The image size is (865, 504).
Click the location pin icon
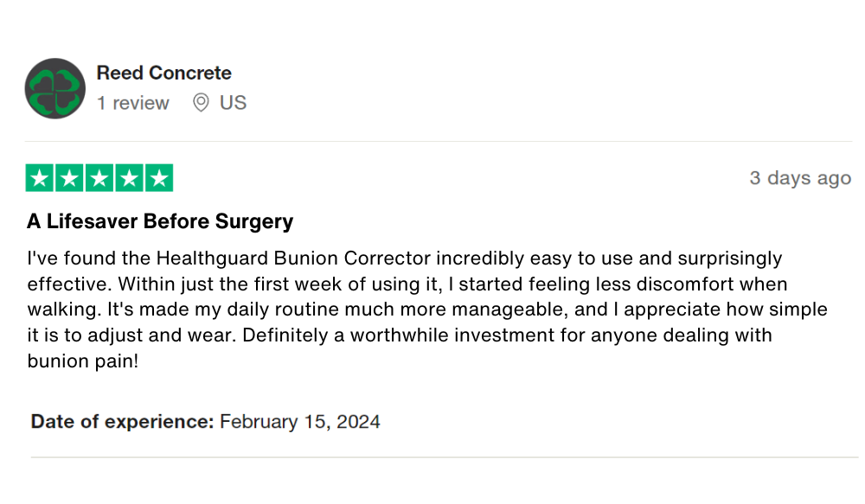pyautogui.click(x=201, y=103)
